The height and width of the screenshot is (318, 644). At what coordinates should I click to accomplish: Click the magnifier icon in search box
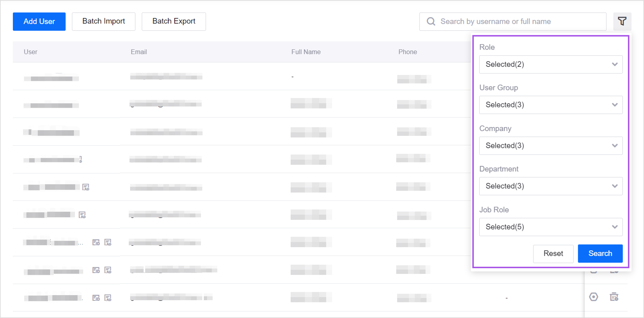[431, 21]
